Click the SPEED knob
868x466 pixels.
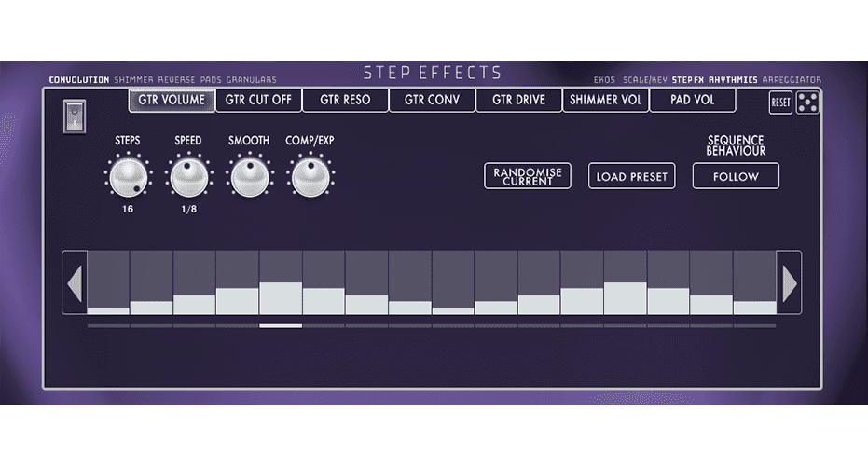click(x=188, y=177)
